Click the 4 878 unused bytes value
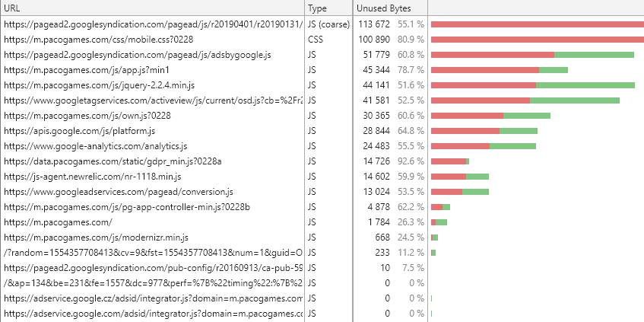The height and width of the screenshot is (322, 644). [379, 207]
